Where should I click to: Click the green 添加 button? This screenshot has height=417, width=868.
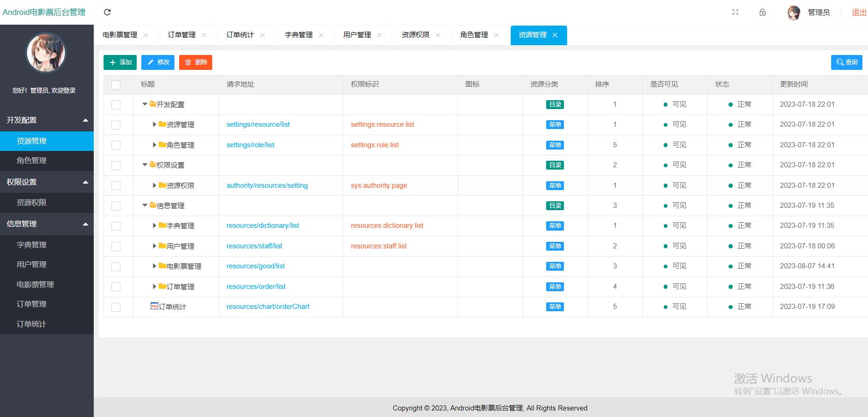[120, 62]
